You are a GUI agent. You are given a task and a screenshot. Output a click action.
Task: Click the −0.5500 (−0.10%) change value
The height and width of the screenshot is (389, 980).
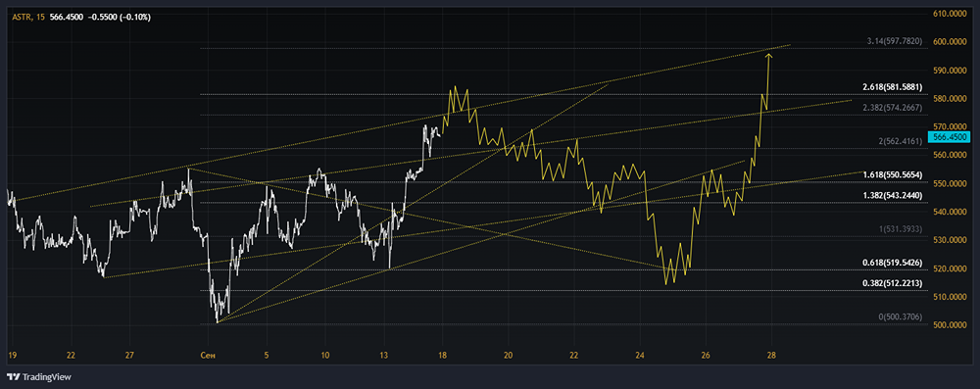(x=119, y=17)
